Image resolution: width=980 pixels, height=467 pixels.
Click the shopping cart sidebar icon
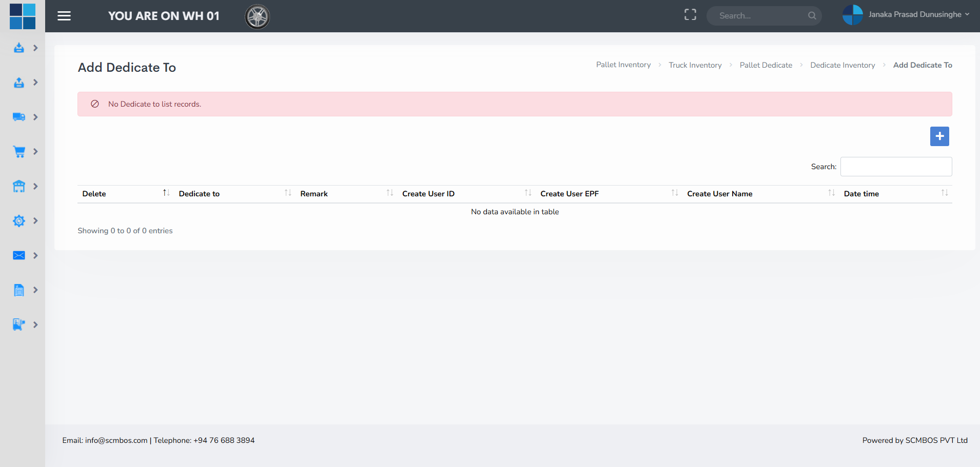[19, 152]
